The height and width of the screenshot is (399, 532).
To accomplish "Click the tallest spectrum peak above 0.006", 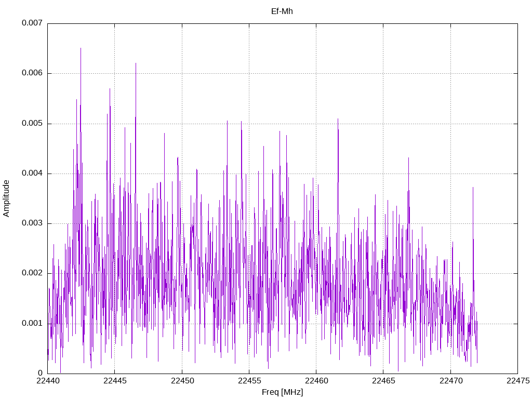I will point(81,49).
